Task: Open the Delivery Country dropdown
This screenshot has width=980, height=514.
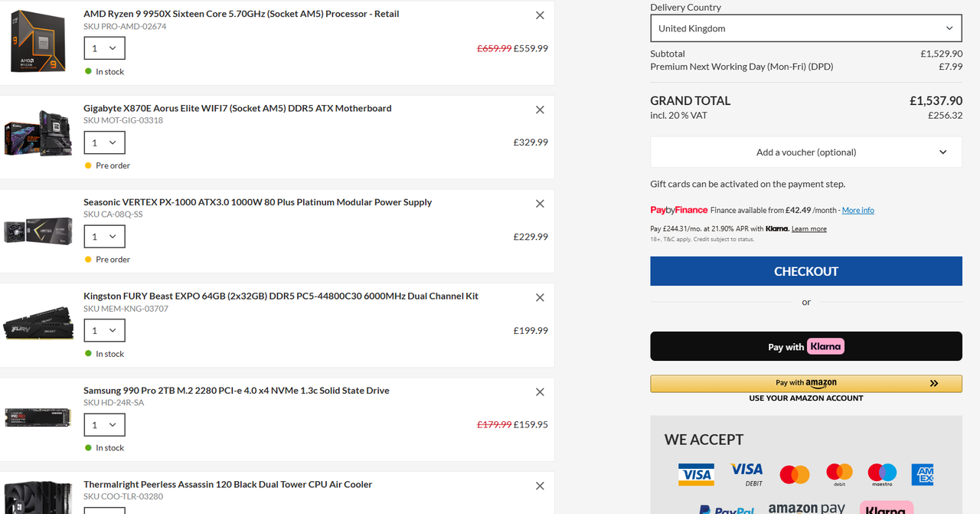Action: [806, 28]
